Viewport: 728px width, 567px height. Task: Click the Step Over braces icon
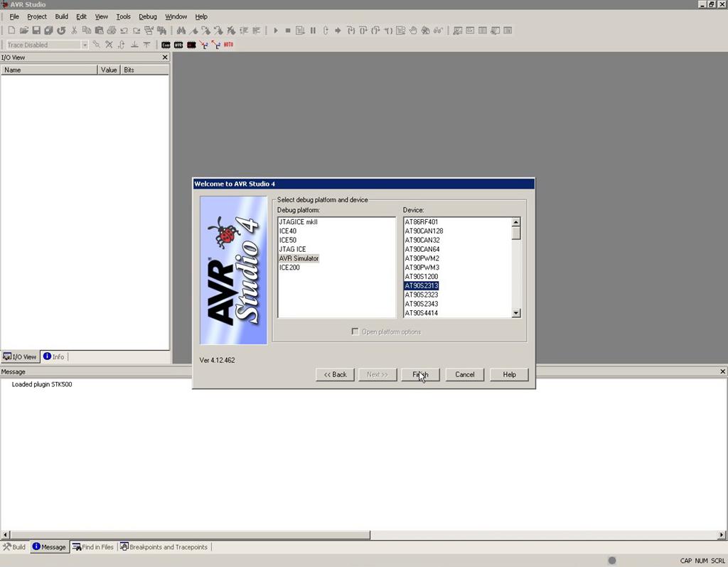click(x=363, y=31)
